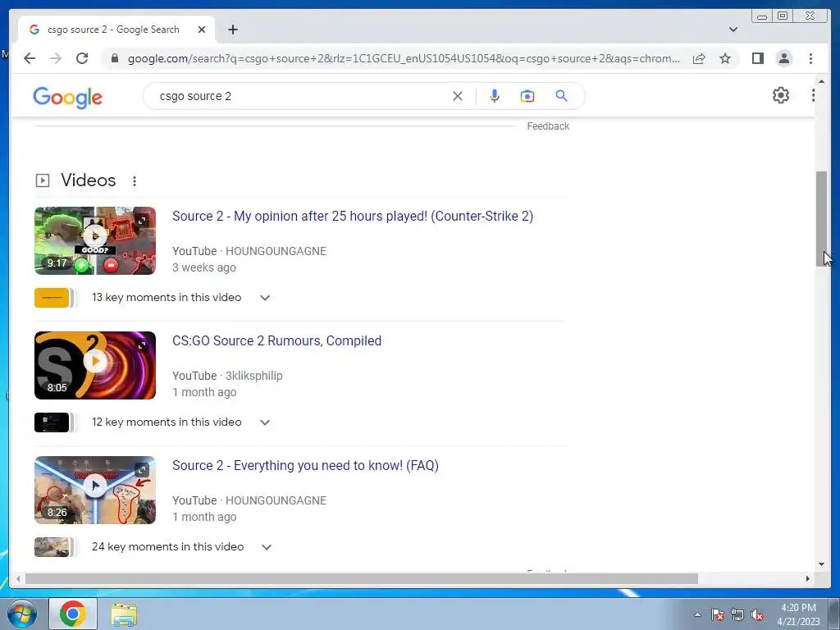The height and width of the screenshot is (630, 840).
Task: Expand 13 key moments in this video
Action: point(265,298)
